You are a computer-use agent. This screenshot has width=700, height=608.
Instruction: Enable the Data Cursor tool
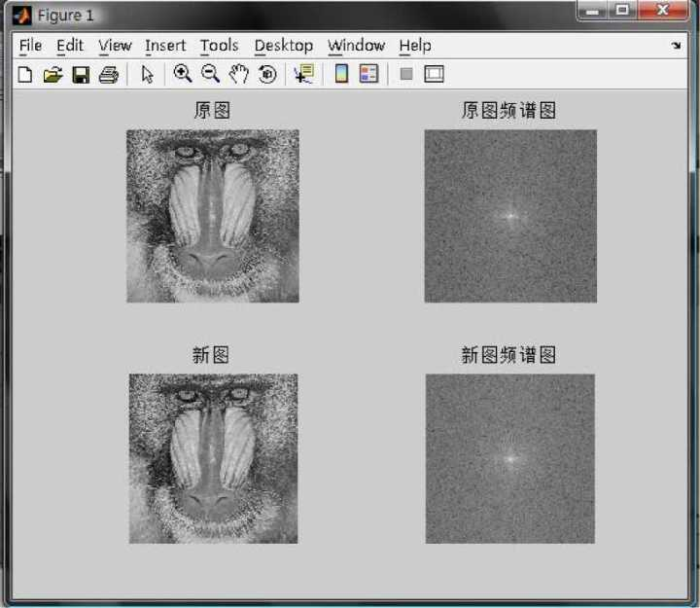(304, 74)
